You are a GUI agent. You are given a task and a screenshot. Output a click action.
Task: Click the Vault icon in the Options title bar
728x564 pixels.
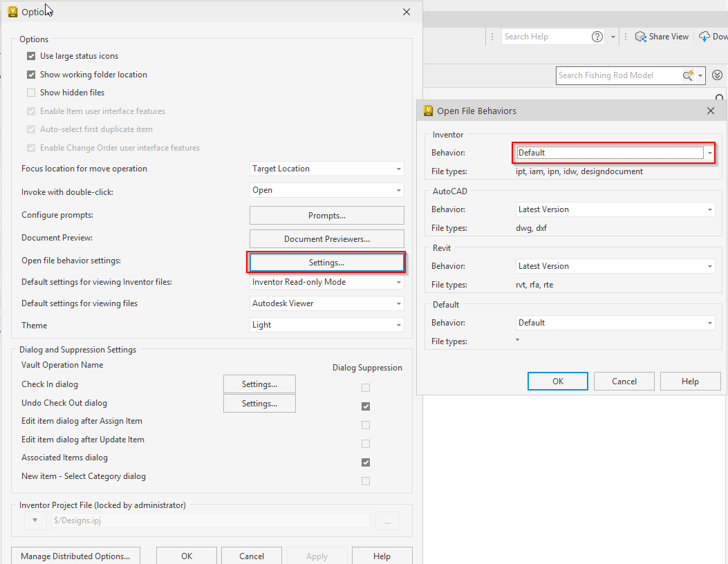(x=12, y=11)
